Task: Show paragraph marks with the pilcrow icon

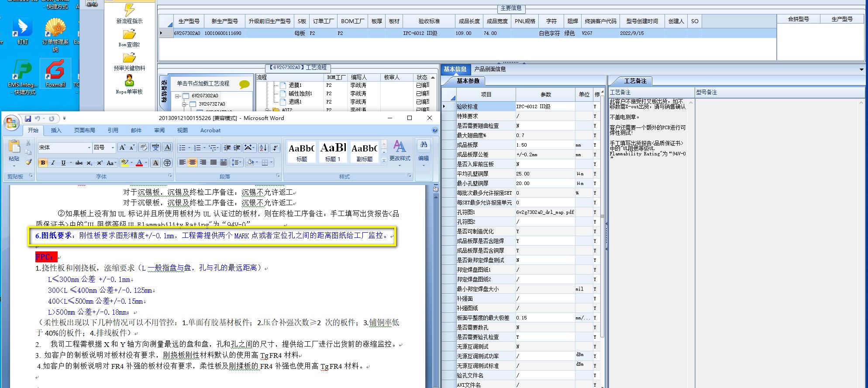Action: coord(275,148)
